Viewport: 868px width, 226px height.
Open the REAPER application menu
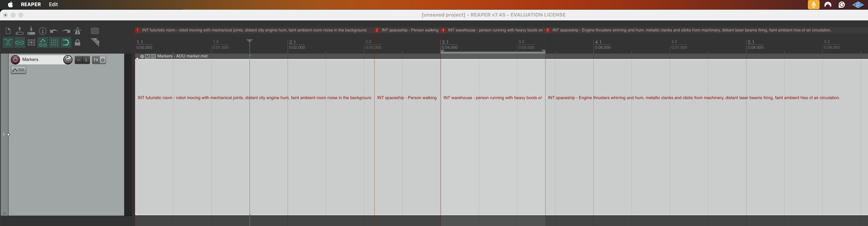click(x=31, y=4)
